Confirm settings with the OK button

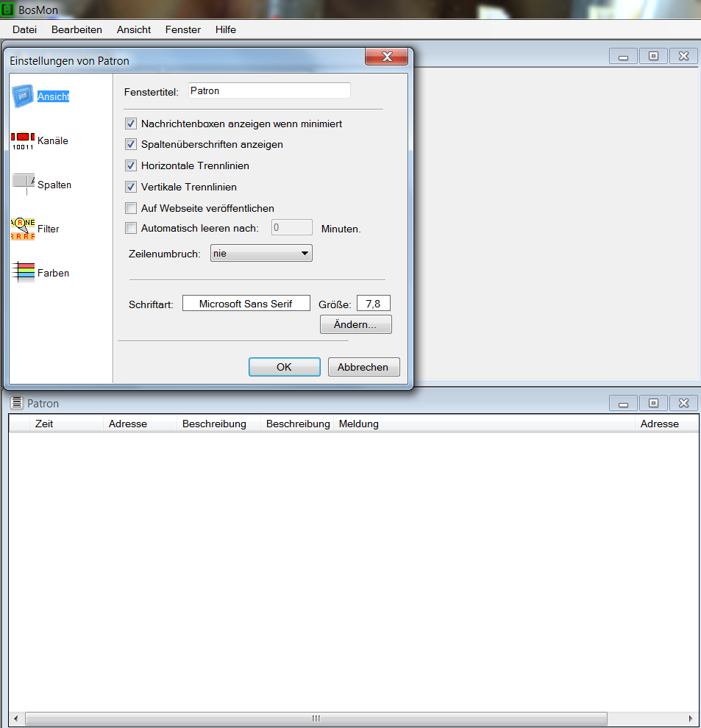click(x=284, y=367)
